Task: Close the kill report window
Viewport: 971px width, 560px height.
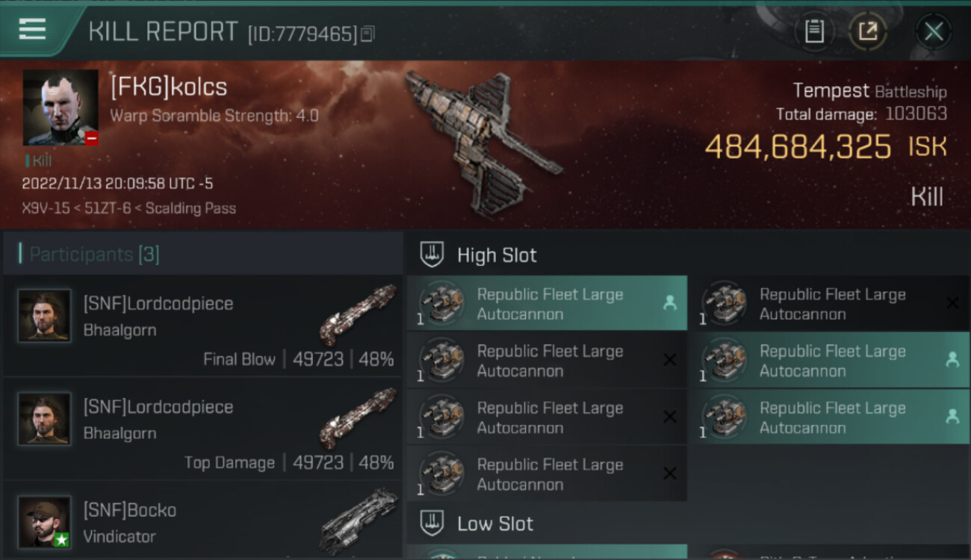Action: point(934,31)
